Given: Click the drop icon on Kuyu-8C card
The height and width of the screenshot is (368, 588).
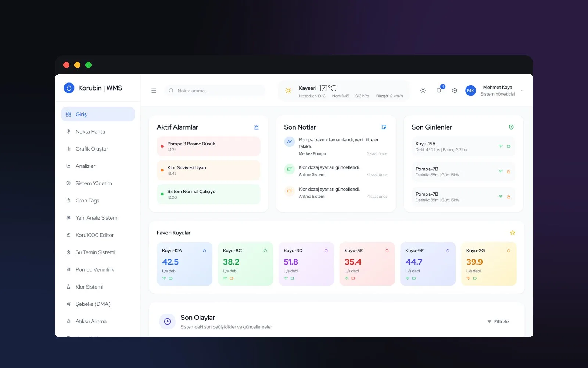Looking at the screenshot, I should tap(265, 251).
